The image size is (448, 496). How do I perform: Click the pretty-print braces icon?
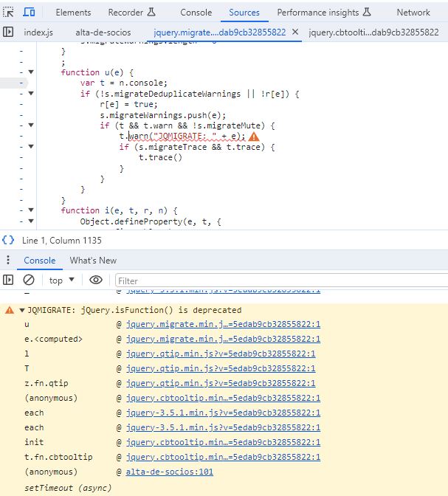coord(8,240)
